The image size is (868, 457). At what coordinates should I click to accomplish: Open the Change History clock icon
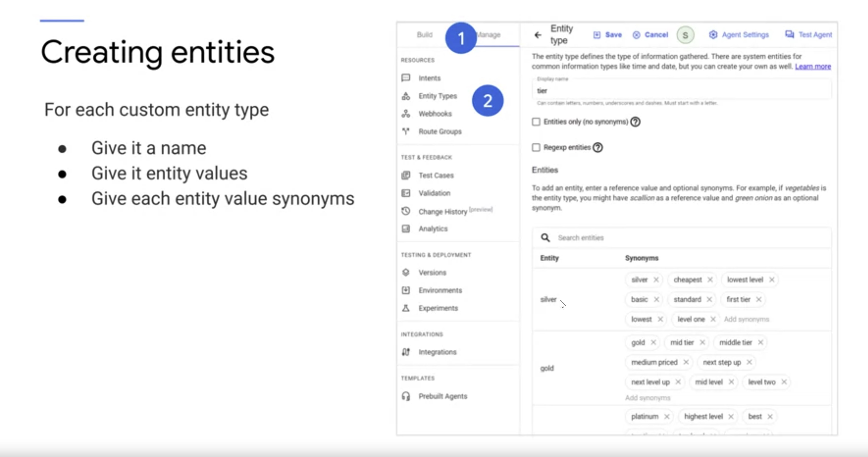coord(406,211)
